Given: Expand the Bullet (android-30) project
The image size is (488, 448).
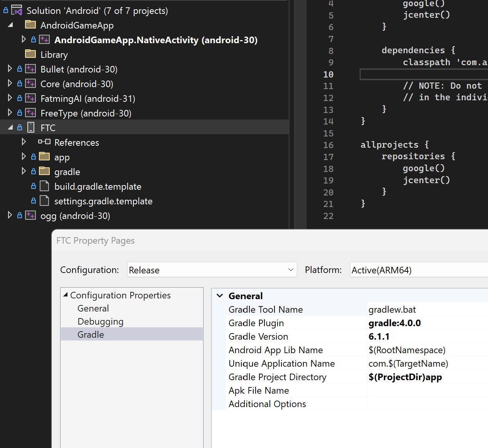Looking at the screenshot, I should (10, 69).
